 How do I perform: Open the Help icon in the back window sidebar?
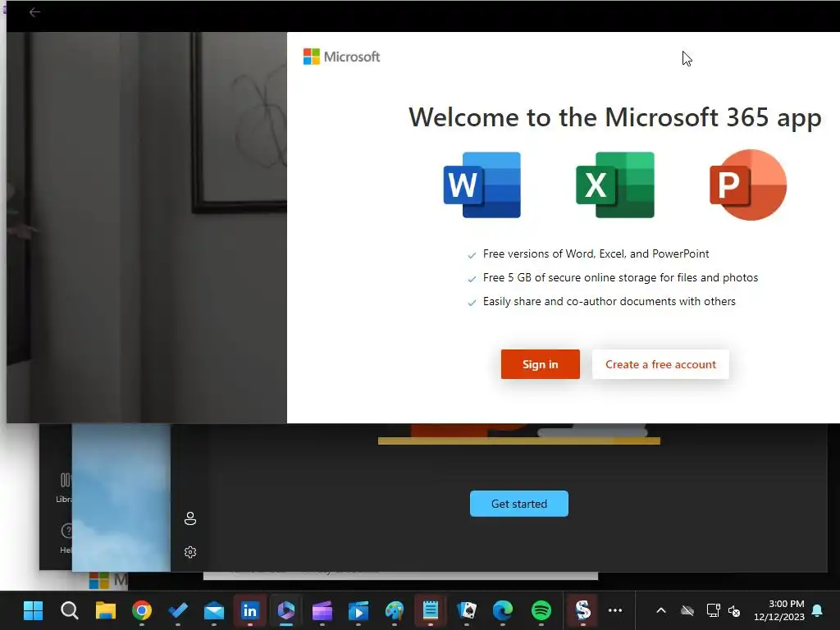(x=66, y=538)
